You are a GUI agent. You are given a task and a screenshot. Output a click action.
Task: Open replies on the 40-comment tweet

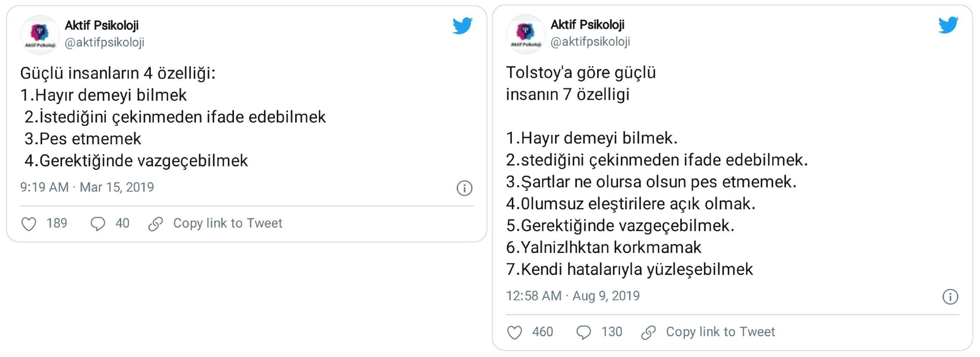[98, 224]
